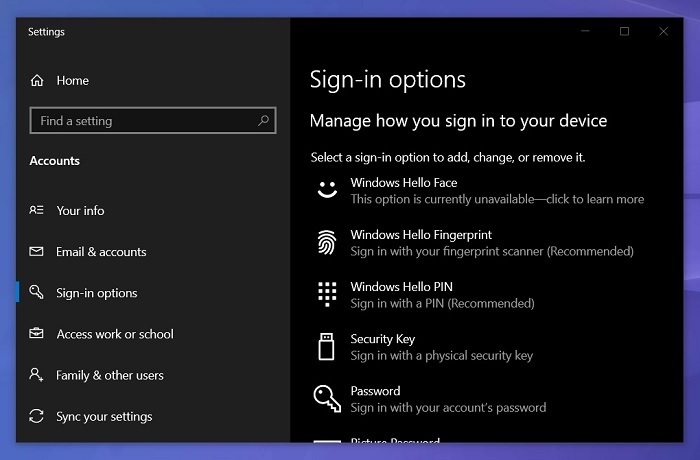The width and height of the screenshot is (700, 460).
Task: Click the Email & accounts envelope icon
Action: pyautogui.click(x=36, y=251)
